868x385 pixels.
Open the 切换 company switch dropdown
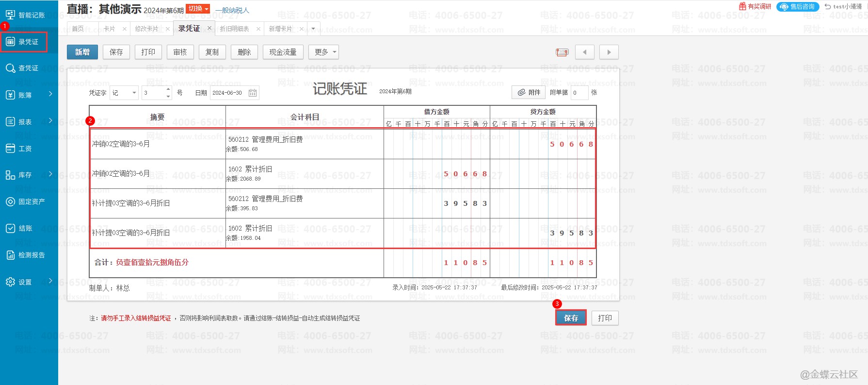pos(198,9)
